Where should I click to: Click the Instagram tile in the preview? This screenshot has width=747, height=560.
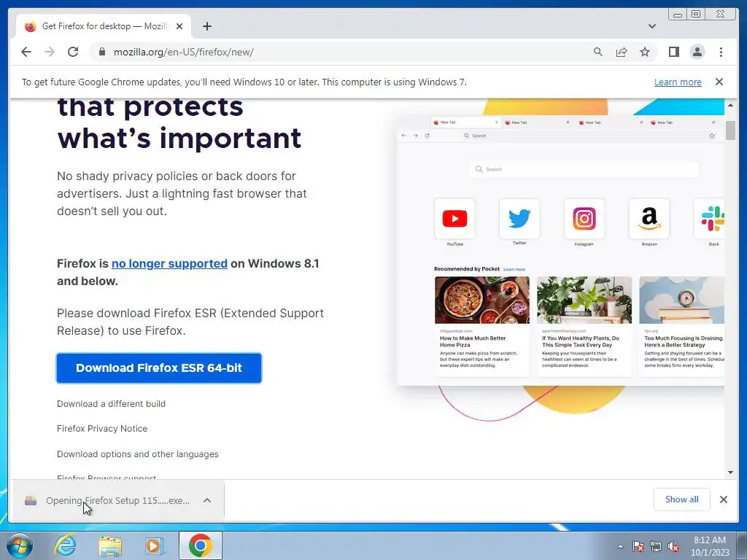click(x=584, y=219)
